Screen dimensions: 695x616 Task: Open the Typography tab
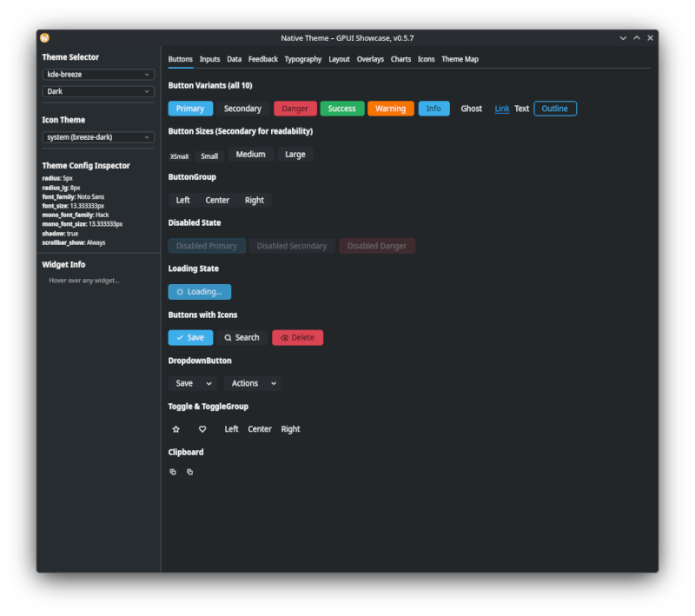(x=302, y=59)
